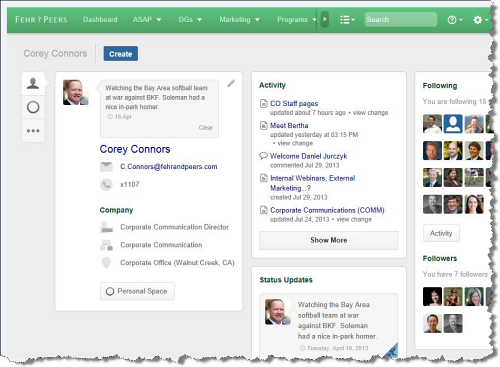Expand the header arrow to show more menus
500x367 pixels.
[x=324, y=19]
